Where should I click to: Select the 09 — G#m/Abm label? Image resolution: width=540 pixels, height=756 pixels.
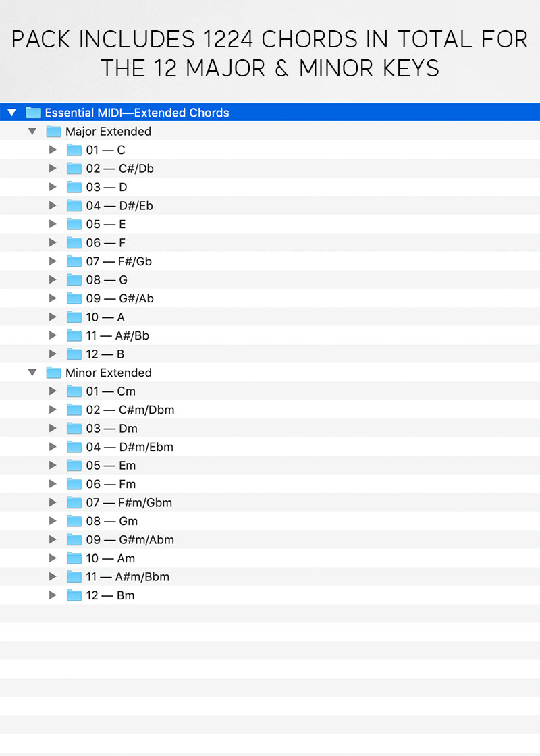[x=130, y=539]
